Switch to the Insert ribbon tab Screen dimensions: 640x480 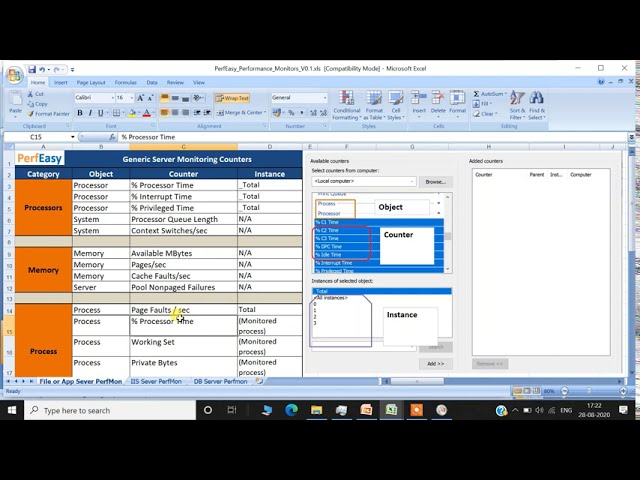coord(61,82)
